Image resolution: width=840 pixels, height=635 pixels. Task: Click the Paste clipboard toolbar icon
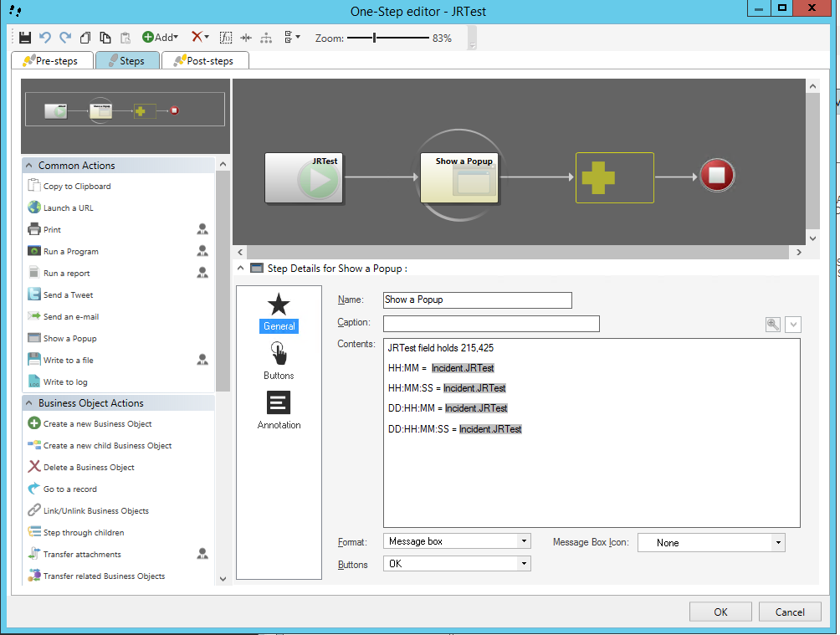click(125, 38)
